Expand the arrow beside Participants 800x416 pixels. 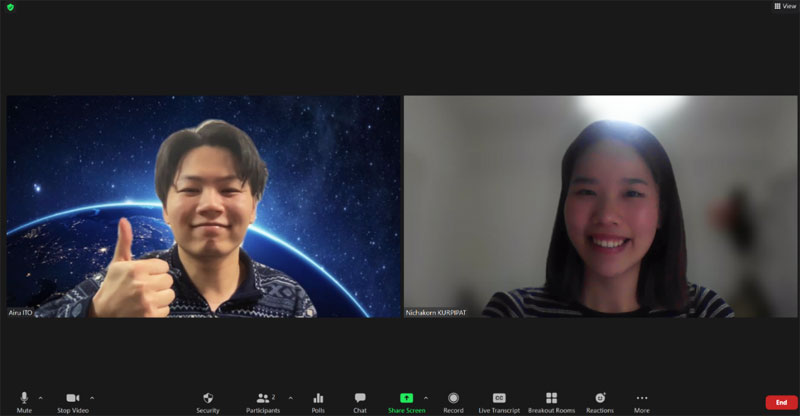click(x=290, y=398)
